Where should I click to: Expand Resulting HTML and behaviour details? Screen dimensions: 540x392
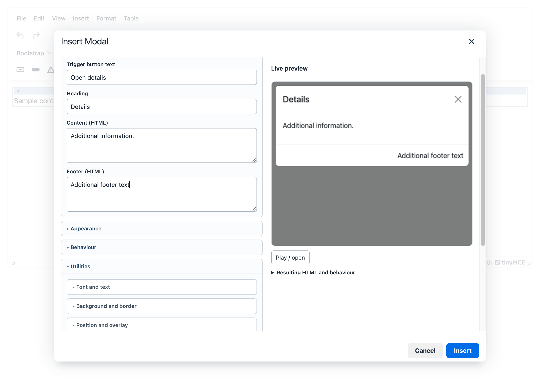[x=313, y=272]
